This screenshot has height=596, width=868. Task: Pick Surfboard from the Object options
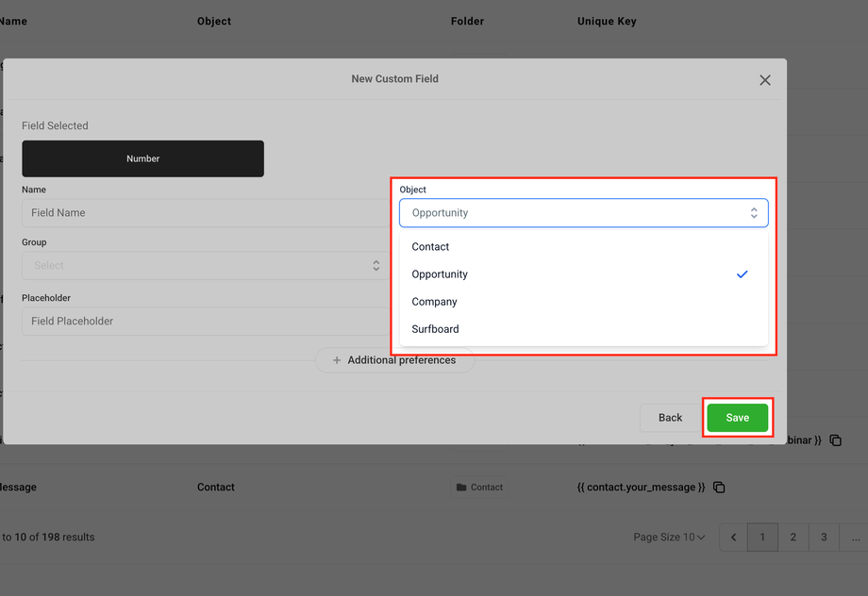(435, 329)
